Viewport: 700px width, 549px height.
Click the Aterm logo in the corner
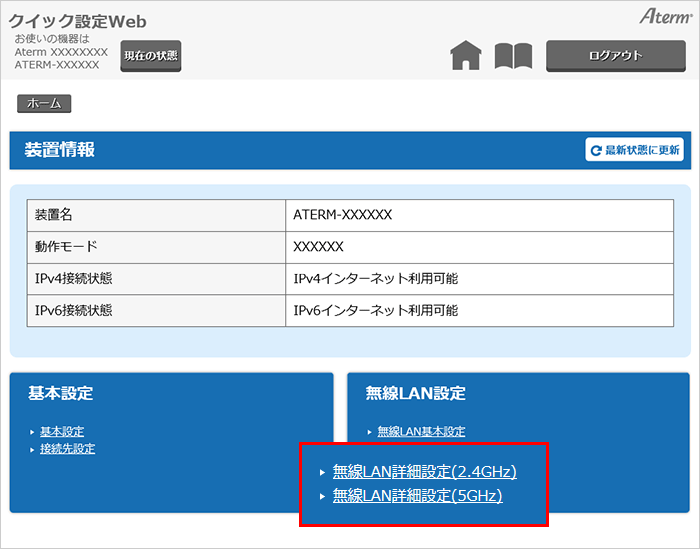pos(663,17)
